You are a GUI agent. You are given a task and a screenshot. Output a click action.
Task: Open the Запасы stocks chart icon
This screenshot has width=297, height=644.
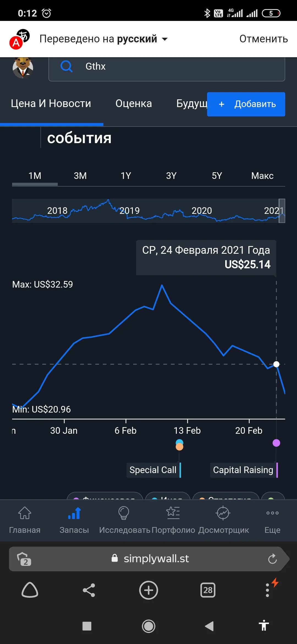pos(74,513)
